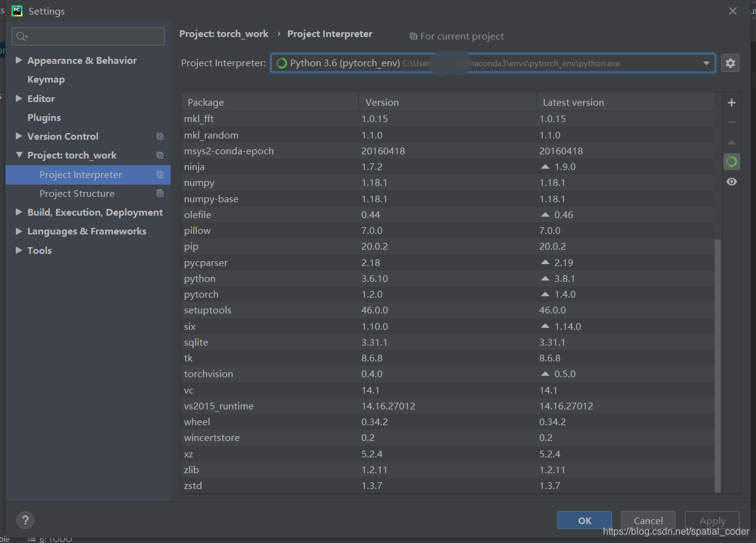Click the uninstall package minus icon

point(731,122)
